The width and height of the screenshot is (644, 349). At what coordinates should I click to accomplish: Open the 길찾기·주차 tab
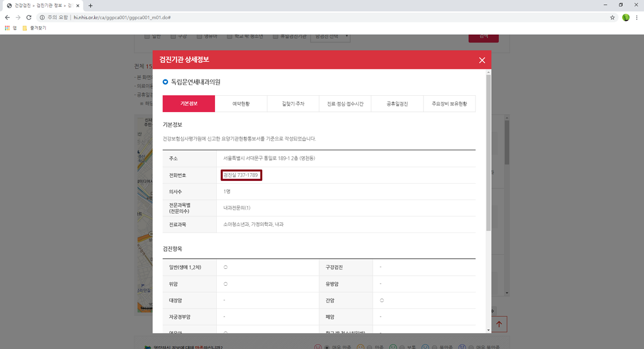[x=293, y=104]
